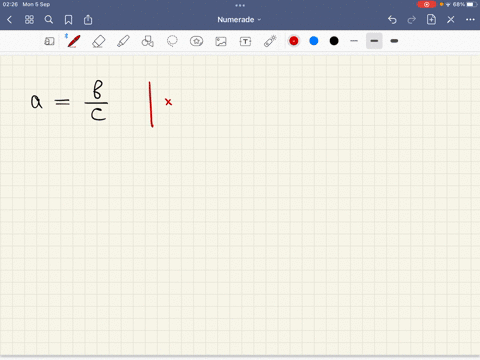480x360 pixels.
Task: Select the red Pen tool
Action: point(73,41)
